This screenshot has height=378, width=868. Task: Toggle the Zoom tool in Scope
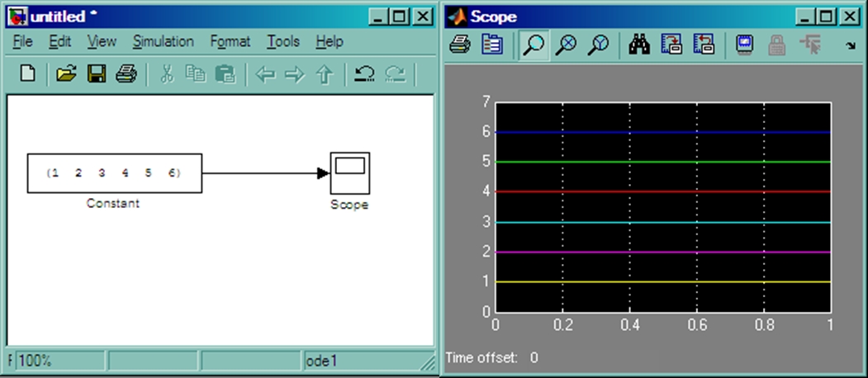click(534, 45)
